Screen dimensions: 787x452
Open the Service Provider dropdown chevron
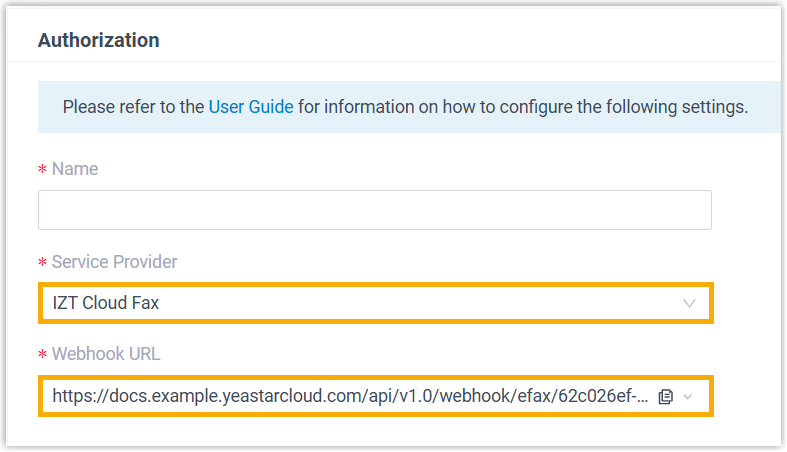coord(689,303)
